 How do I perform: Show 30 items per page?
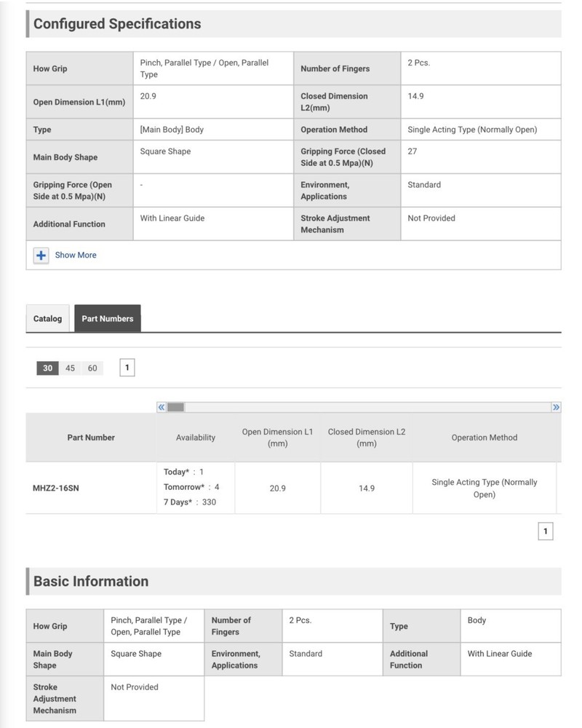coord(47,368)
